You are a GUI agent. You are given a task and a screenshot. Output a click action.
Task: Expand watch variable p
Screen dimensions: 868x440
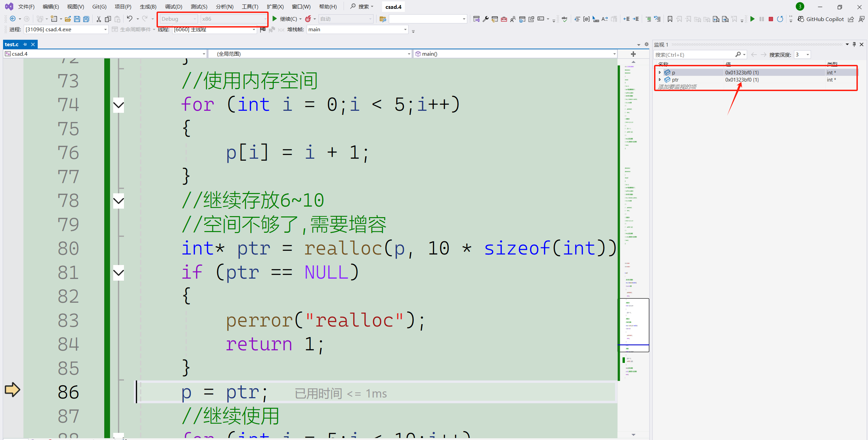[660, 72]
